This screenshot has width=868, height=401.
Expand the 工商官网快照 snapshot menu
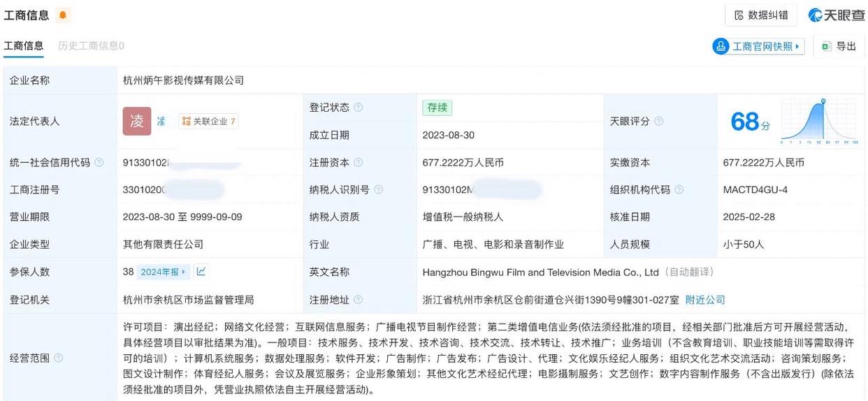[x=758, y=47]
